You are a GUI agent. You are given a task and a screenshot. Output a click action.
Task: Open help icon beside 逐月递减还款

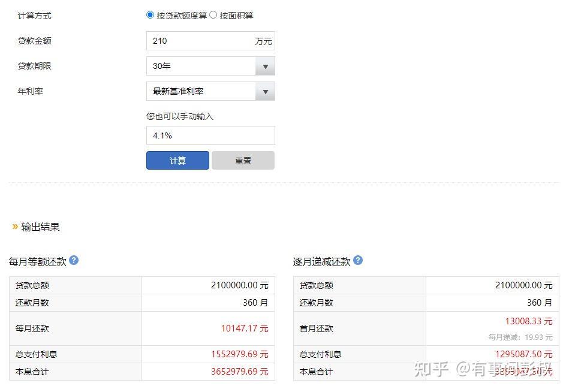click(358, 261)
